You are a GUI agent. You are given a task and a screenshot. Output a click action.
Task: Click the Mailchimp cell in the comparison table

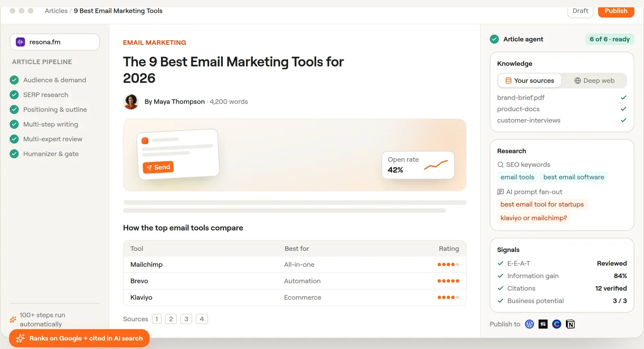pyautogui.click(x=147, y=264)
